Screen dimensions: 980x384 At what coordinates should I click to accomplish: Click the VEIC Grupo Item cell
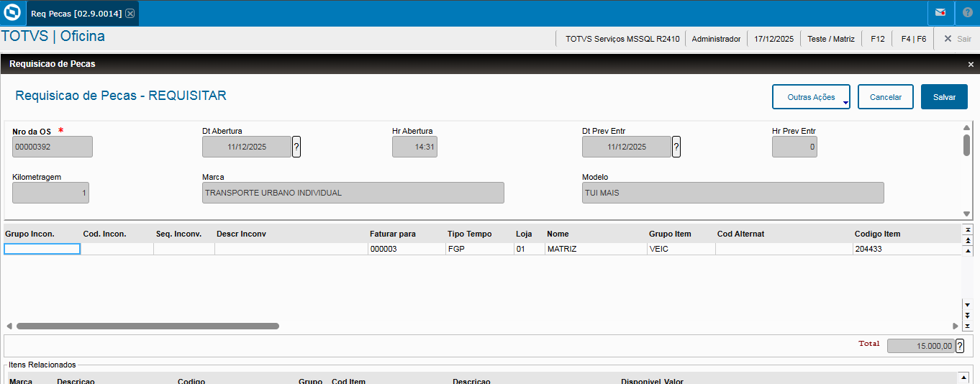[681, 249]
